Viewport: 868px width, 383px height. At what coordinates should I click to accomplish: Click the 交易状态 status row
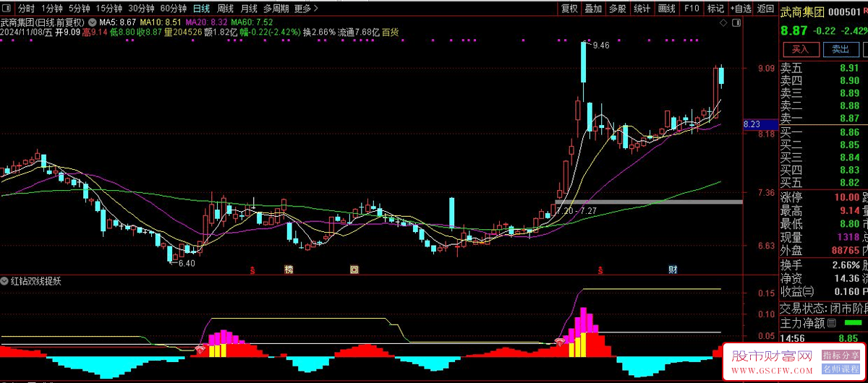tap(824, 307)
